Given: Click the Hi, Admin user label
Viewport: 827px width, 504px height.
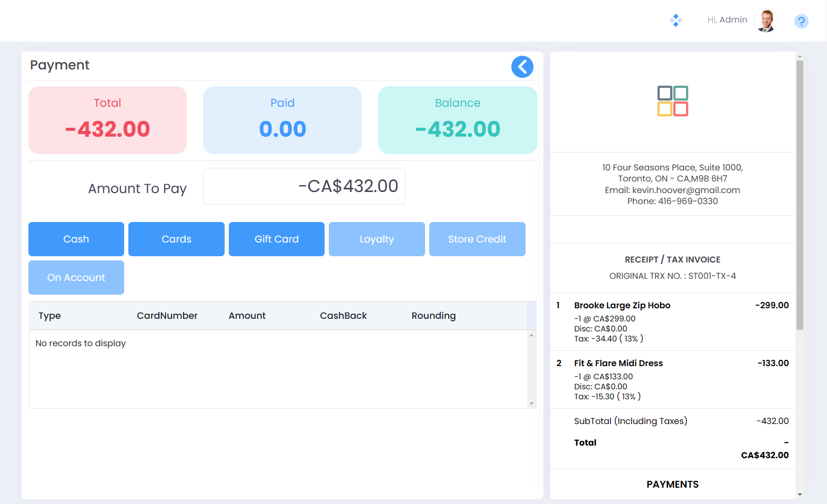Looking at the screenshot, I should (727, 20).
